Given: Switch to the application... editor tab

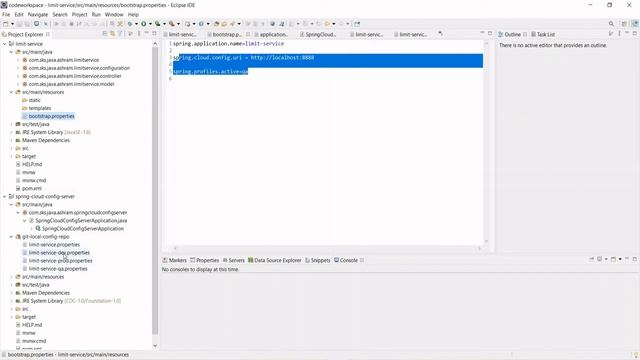Looking at the screenshot, I should pos(273,34).
